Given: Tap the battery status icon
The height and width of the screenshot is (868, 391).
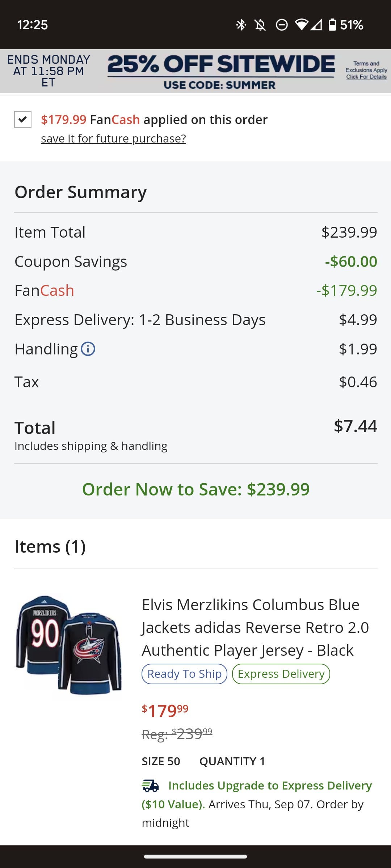Looking at the screenshot, I should [x=332, y=25].
